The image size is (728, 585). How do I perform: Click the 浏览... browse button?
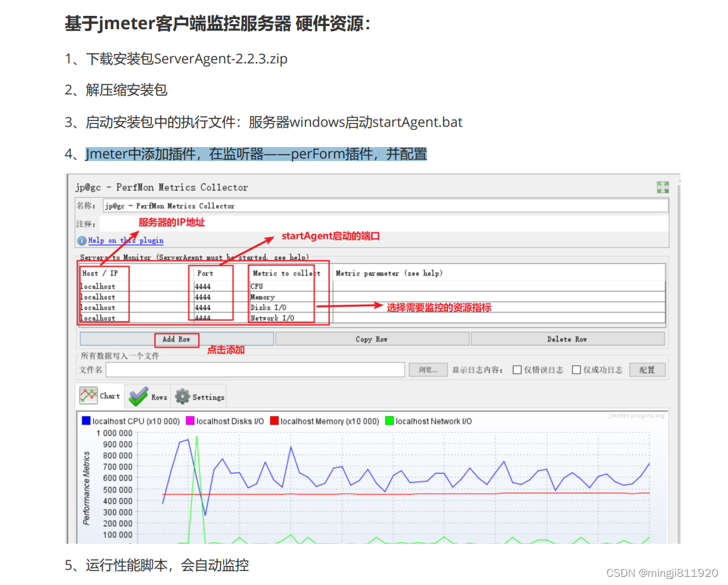(428, 370)
